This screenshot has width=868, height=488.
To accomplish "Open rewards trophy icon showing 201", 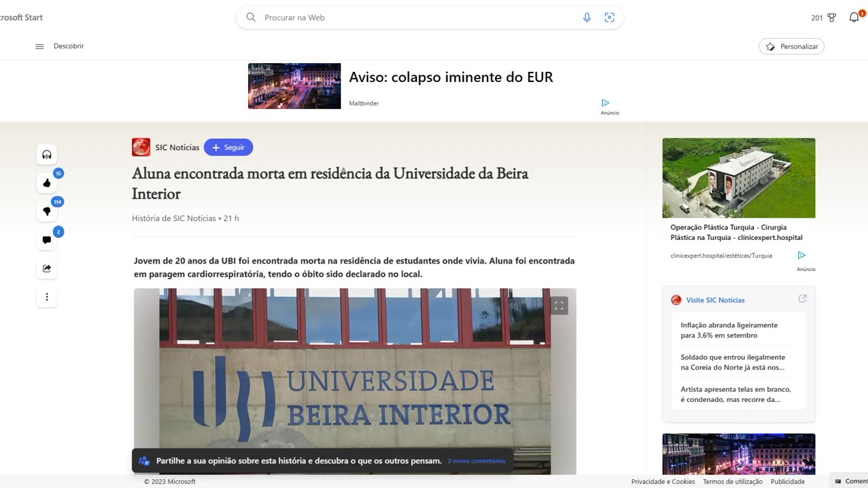I will [832, 18].
